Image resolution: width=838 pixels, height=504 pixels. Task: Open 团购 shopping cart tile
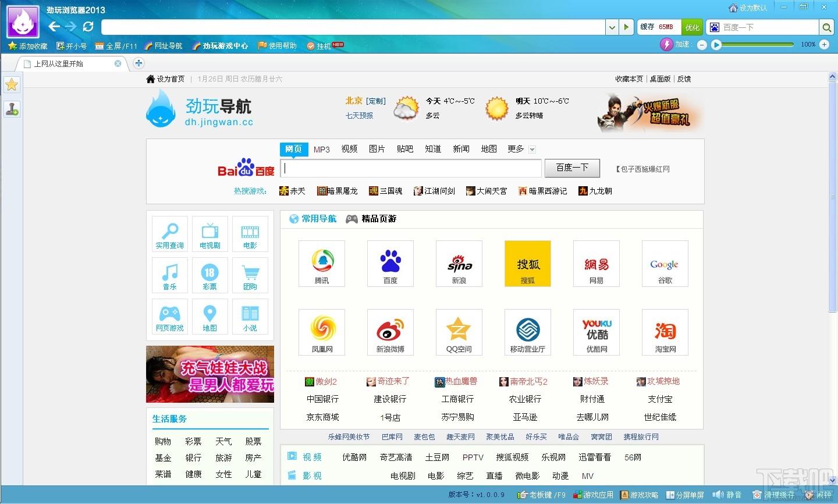click(x=250, y=275)
